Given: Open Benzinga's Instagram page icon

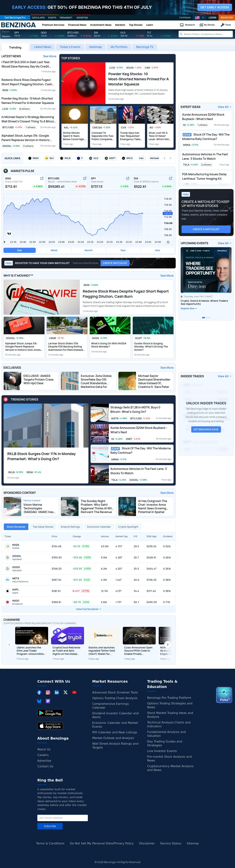Looking at the screenshot, I should [48, 693].
